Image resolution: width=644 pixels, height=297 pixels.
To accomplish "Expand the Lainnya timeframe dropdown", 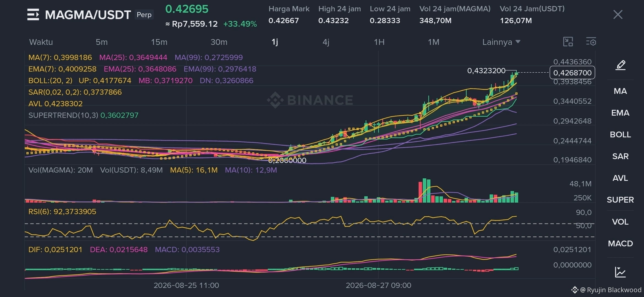I will (x=501, y=42).
